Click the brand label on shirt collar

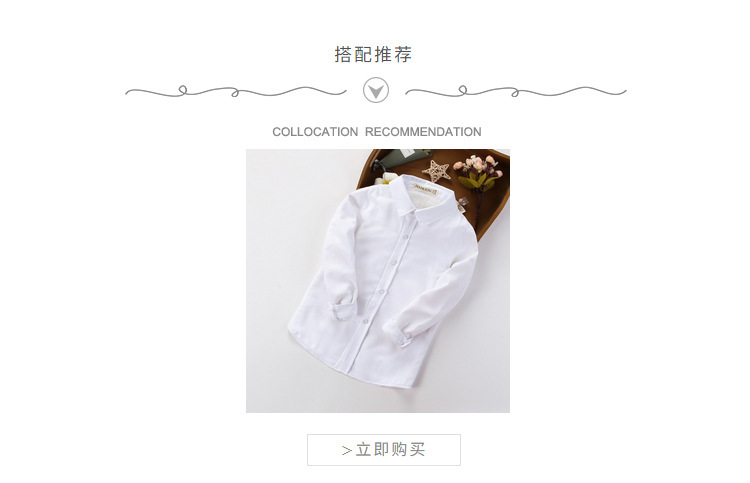(x=425, y=188)
